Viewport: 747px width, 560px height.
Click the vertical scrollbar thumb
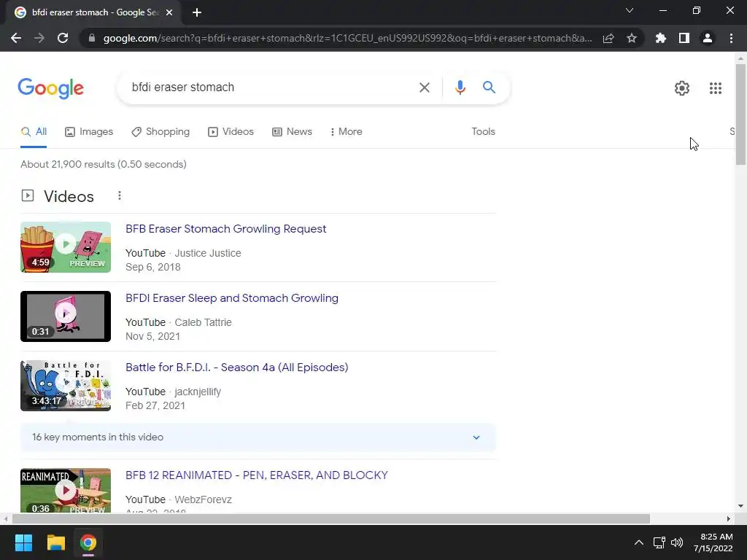(740, 114)
